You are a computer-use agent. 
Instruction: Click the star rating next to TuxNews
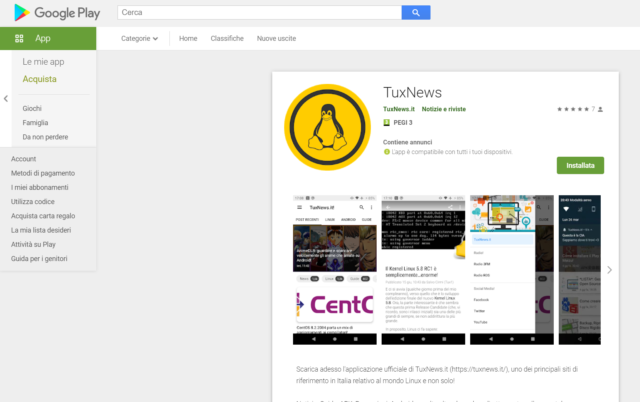(x=573, y=109)
